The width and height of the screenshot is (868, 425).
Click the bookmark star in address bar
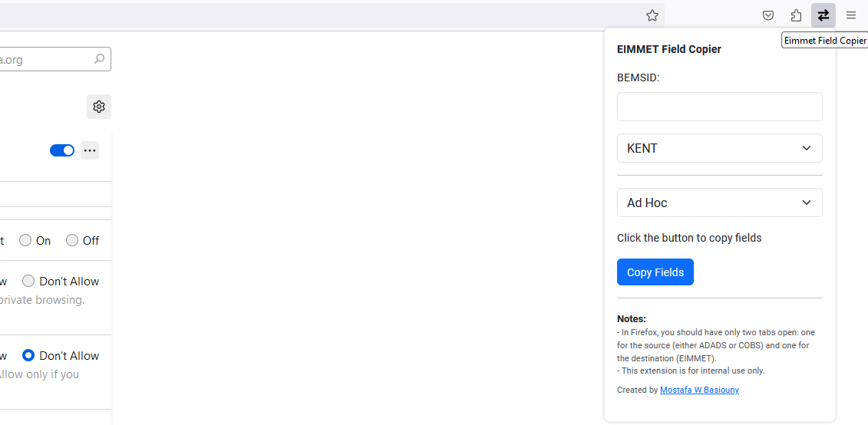pos(652,15)
